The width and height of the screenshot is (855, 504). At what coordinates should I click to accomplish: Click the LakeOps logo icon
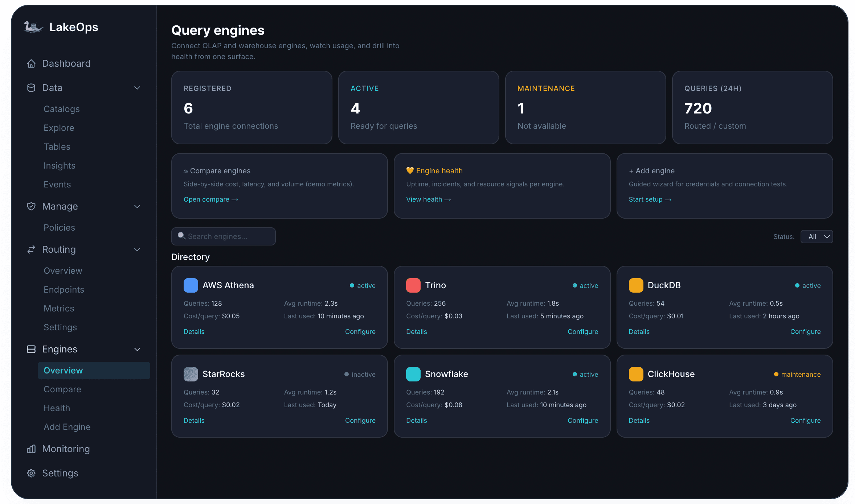(33, 27)
